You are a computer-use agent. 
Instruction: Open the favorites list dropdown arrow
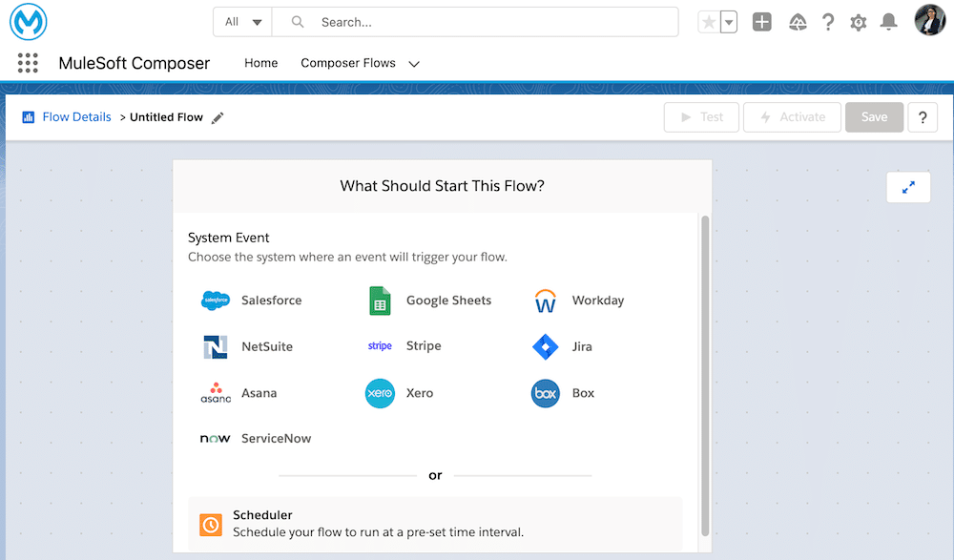click(728, 22)
